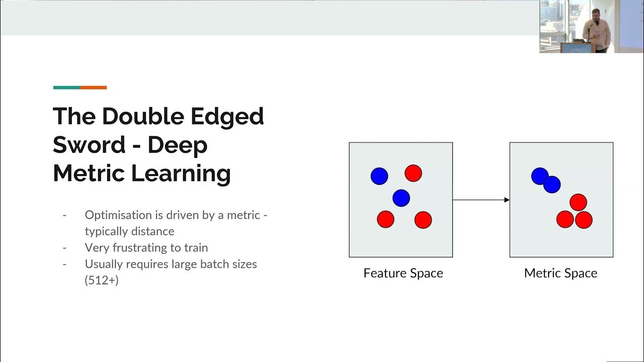This screenshot has height=362, width=644.
Task: Click the lower-right red circle in Feature Space
Action: tap(423, 220)
